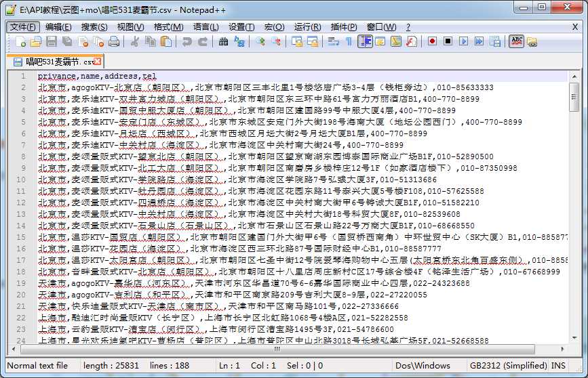The height and width of the screenshot is (378, 588).
Task: Open the 窗口(W) menu
Action: 381,27
